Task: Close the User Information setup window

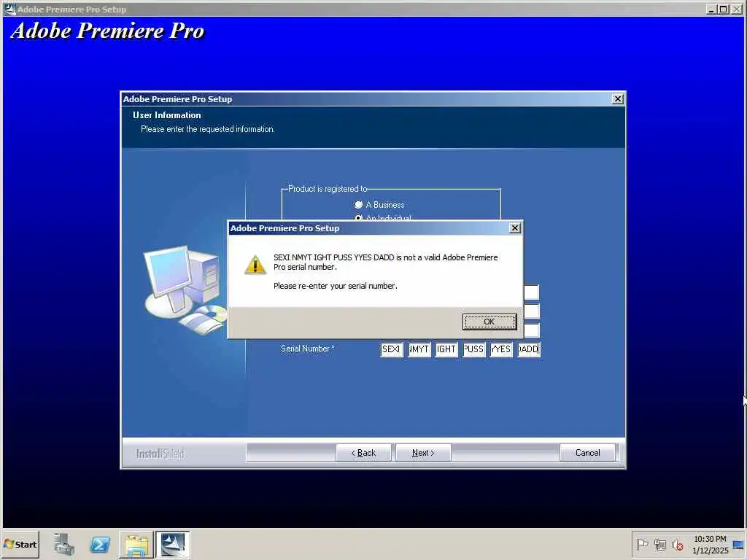Action: [x=617, y=98]
